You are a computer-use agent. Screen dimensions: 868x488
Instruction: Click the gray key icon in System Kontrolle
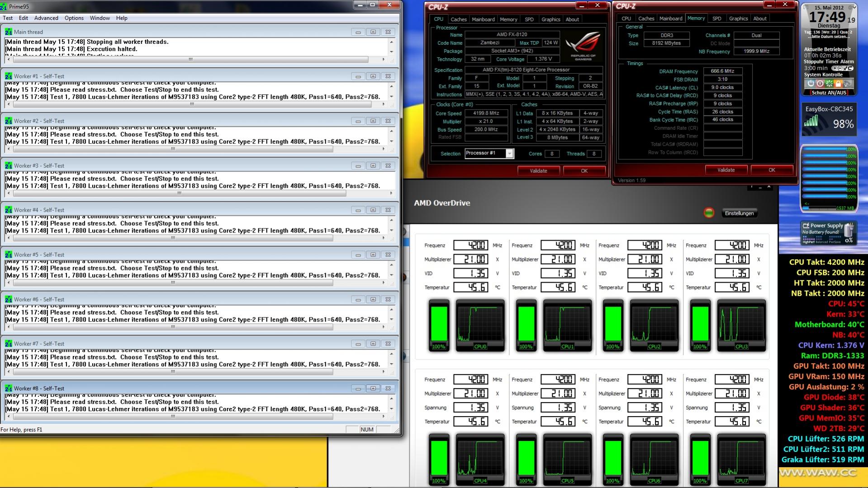click(847, 84)
